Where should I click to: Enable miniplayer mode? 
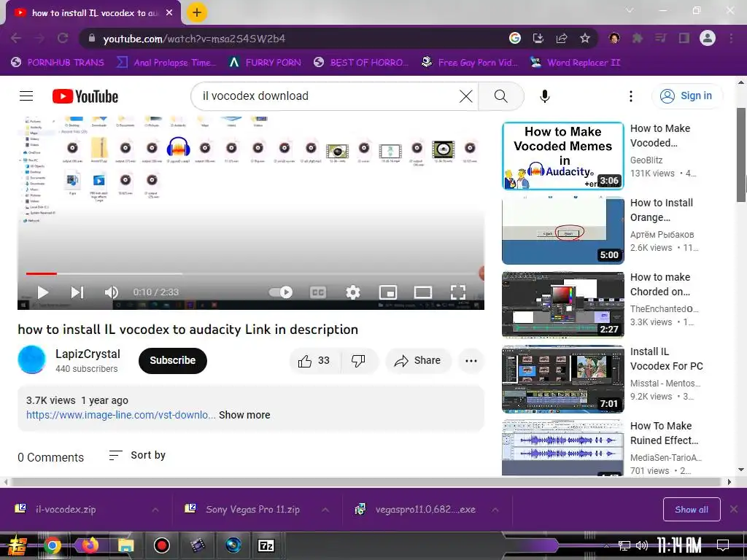(x=388, y=292)
